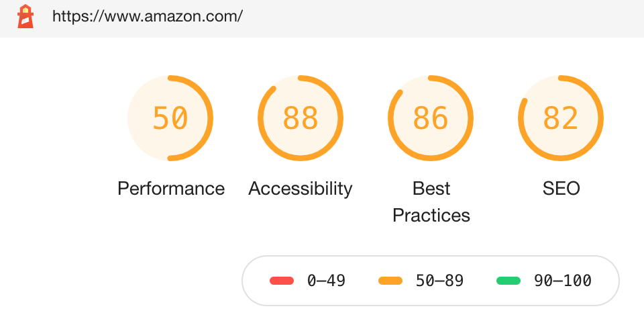Click the green 90–100 legend swatch
Screen dimensions: 644x321
[x=508, y=281]
